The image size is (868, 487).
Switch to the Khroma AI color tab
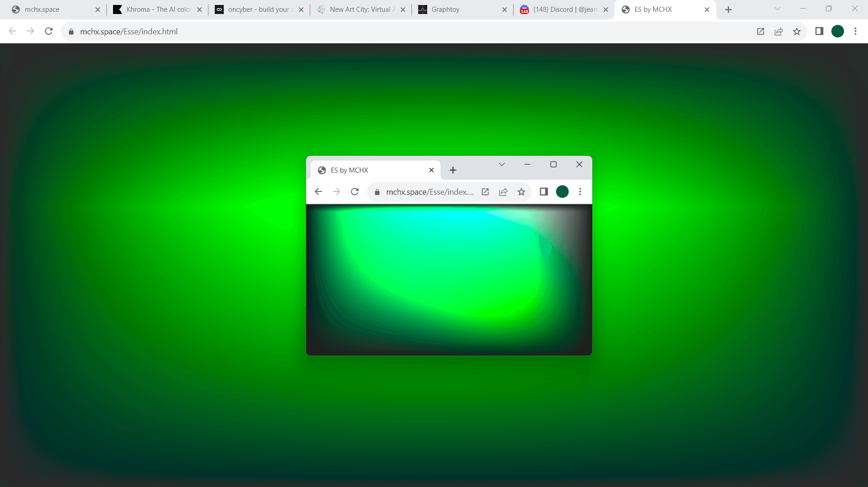(154, 9)
